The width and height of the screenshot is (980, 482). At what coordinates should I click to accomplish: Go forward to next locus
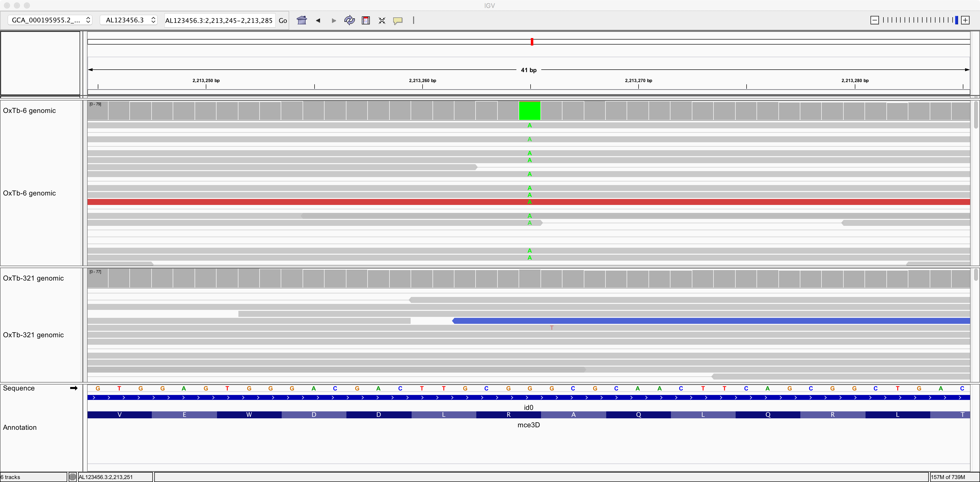point(334,21)
